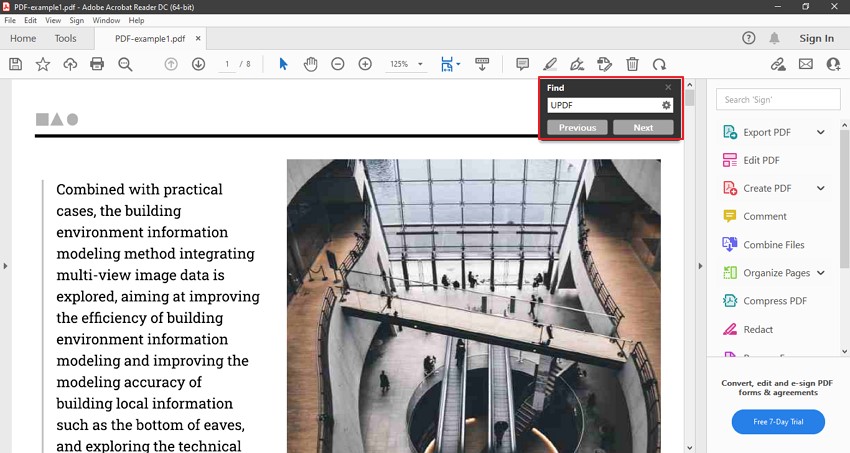Click the Find text input field
Viewport: 850px width, 453px height.
pos(603,105)
